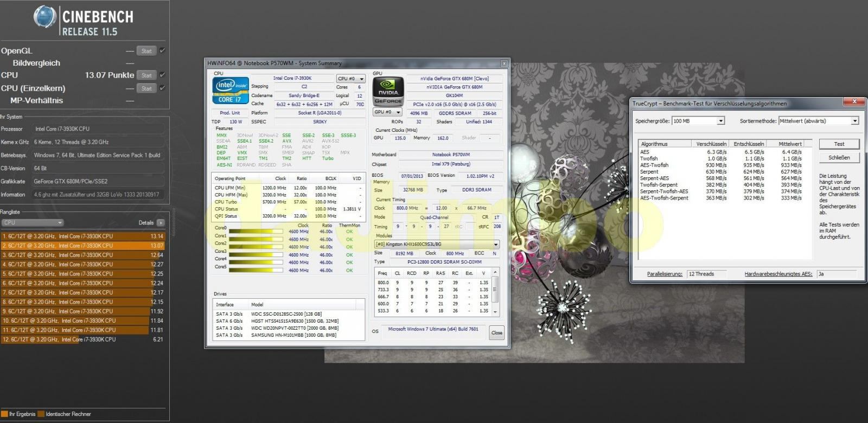
Task: Click the Intel Core i7 badge in HWiNFO64
Action: tap(230, 91)
